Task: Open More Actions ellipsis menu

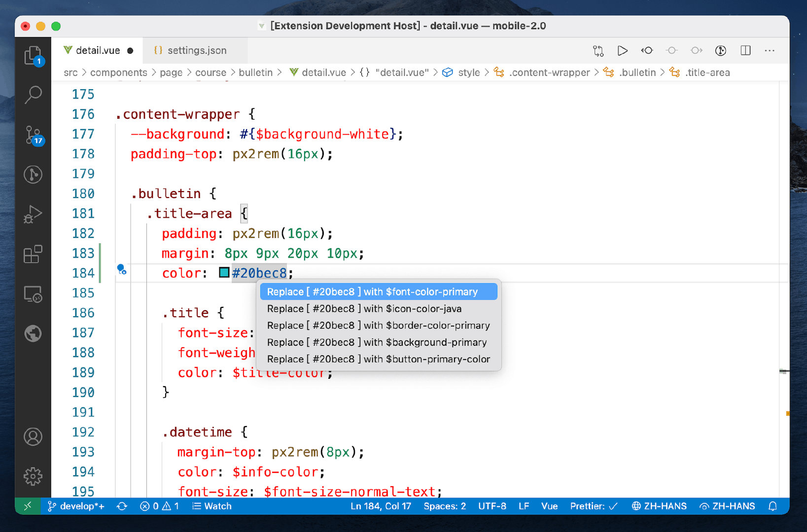Action: (770, 50)
